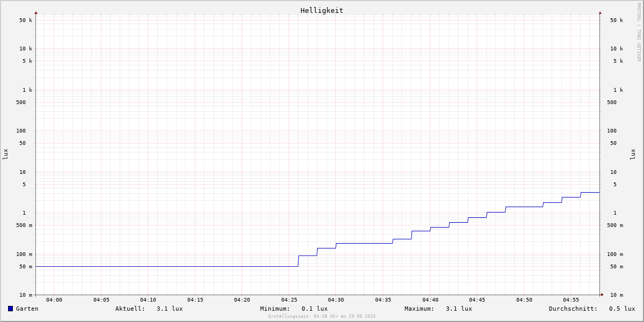Click the 5 k label on right axis
The width and height of the screenshot is (644, 322).
(618, 61)
